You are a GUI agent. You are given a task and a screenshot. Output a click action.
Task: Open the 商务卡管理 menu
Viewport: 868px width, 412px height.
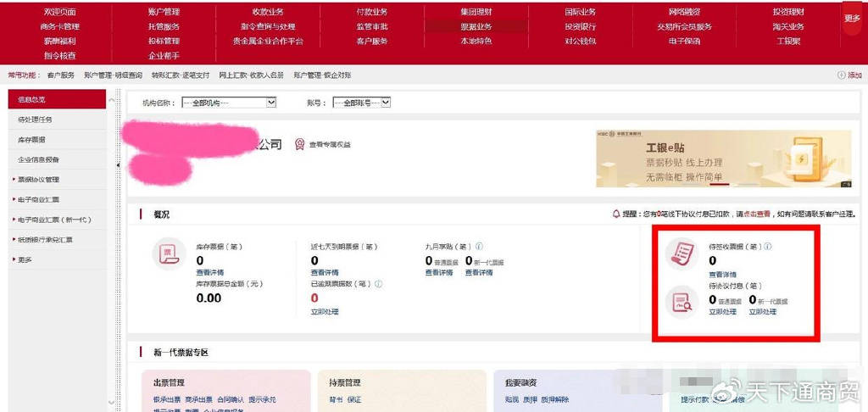click(59, 26)
